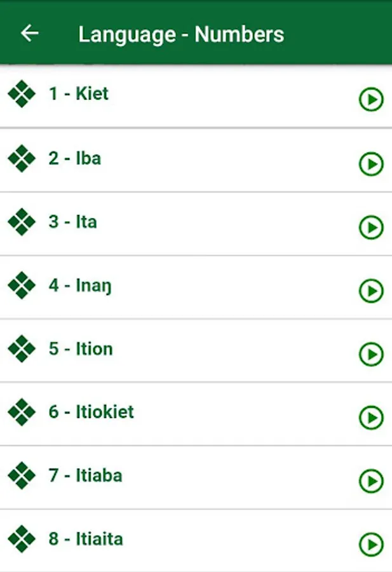Go back using the header arrow
Screen dimensions: 392x572
(29, 34)
